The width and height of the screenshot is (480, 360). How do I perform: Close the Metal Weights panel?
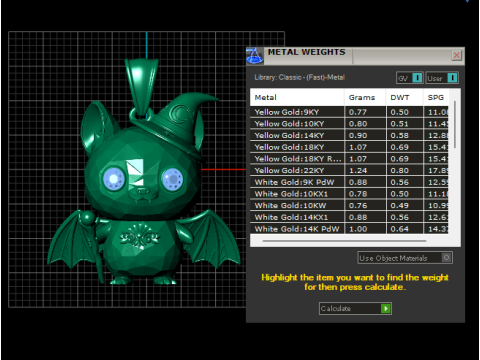tap(456, 55)
